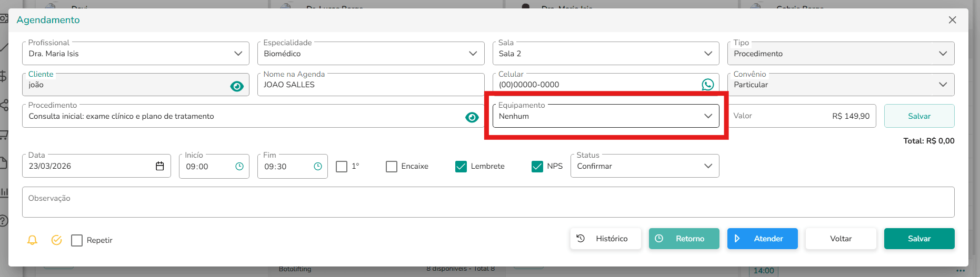Click the clock icon in Fim field
The width and height of the screenshot is (980, 277).
[318, 166]
